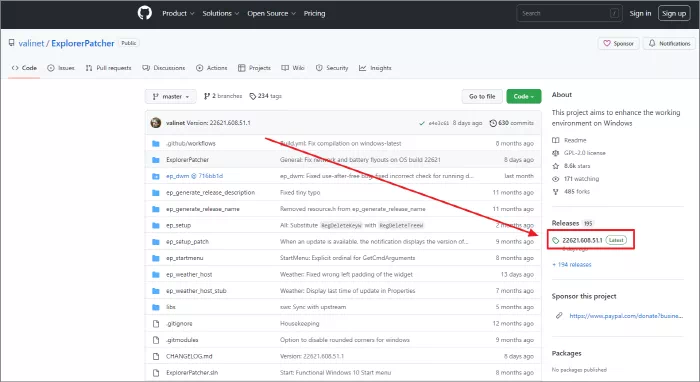Expand the Open Source menu

(x=271, y=13)
